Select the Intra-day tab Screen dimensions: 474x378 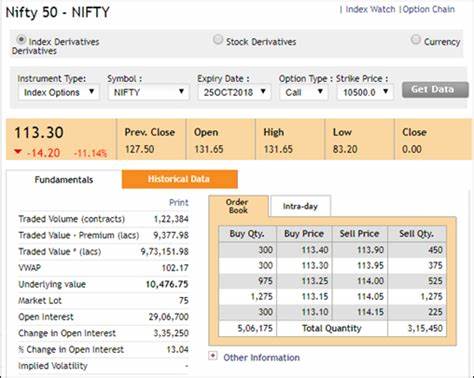300,206
